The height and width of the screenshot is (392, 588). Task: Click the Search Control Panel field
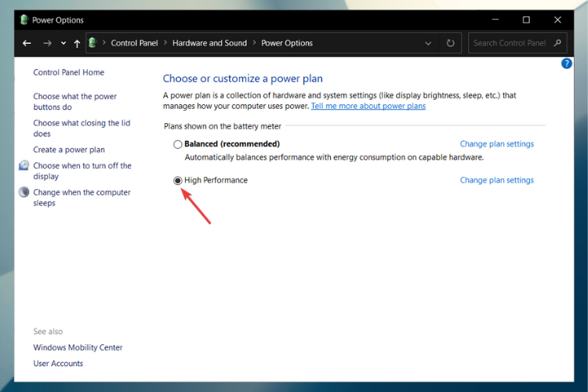(510, 43)
